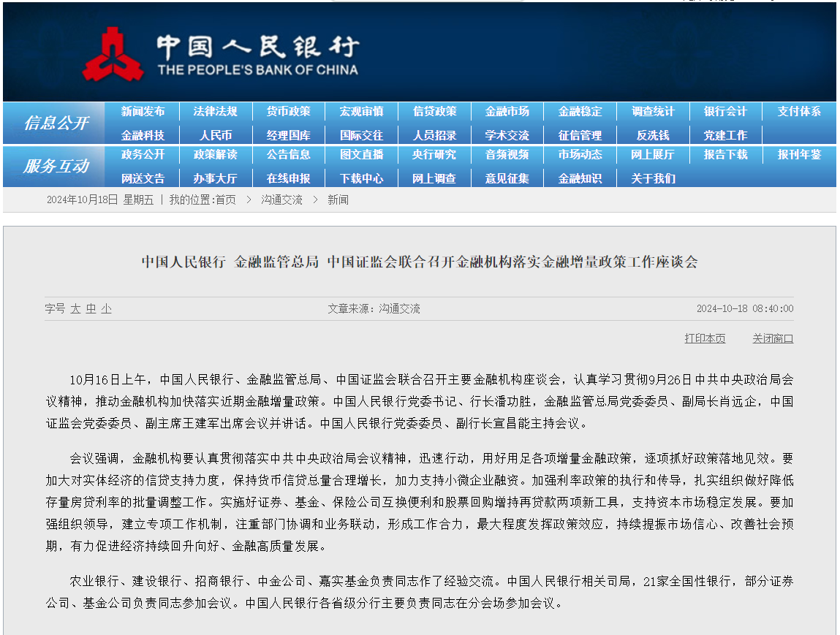The height and width of the screenshot is (635, 840).
Task: Set font size to 大
Action: tap(75, 309)
